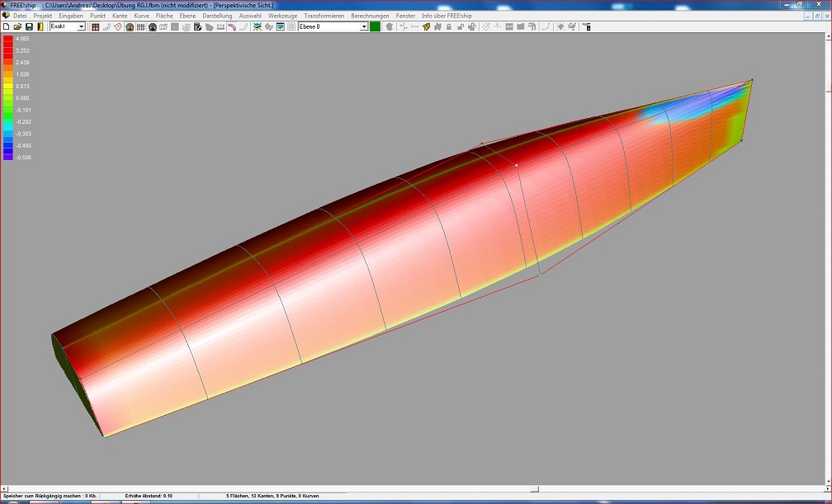Click the grid display toolbar icon

point(141,27)
